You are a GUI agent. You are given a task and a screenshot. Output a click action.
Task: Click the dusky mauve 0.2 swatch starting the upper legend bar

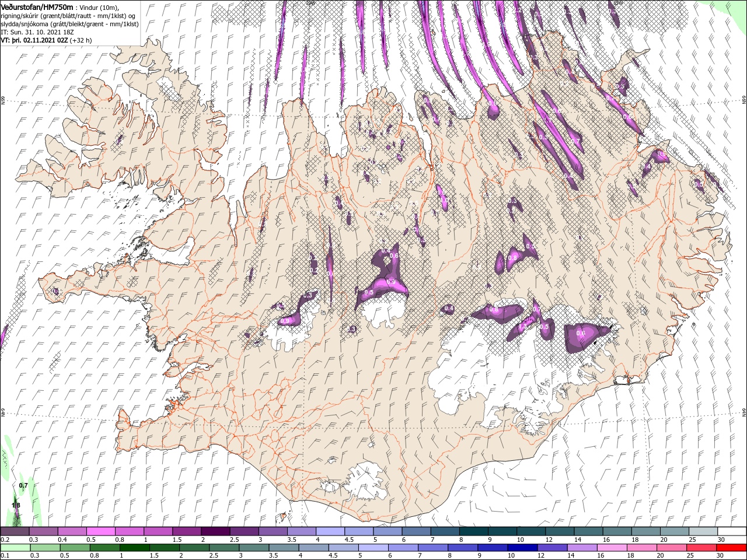15,531
